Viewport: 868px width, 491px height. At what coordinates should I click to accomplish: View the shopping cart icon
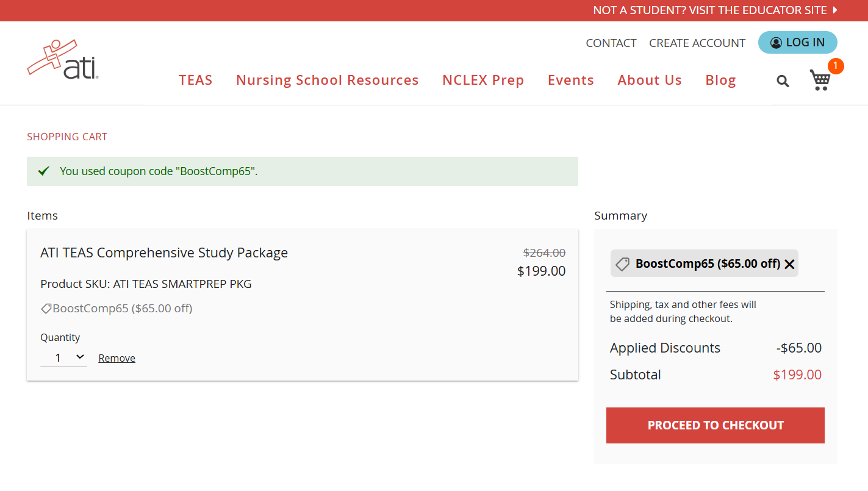[820, 80]
